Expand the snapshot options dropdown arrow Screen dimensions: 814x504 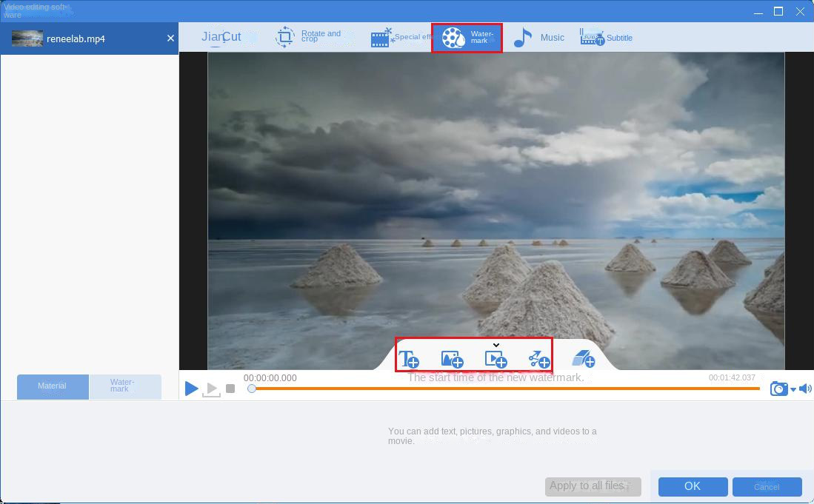[793, 390]
